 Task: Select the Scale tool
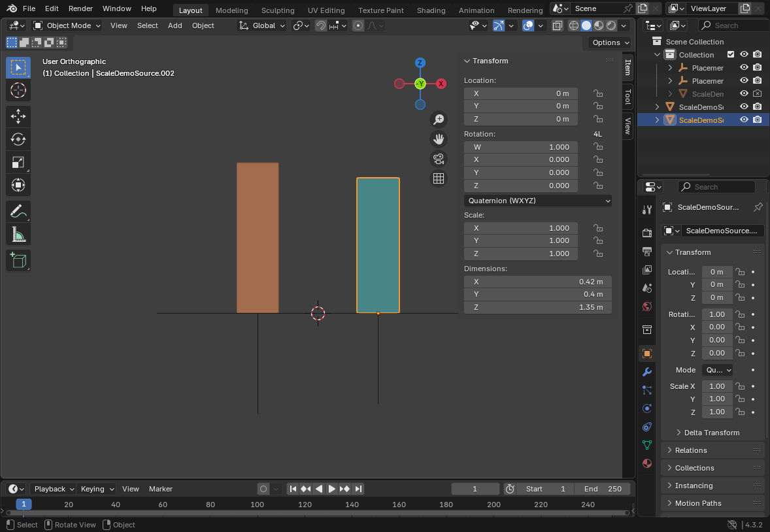[x=18, y=163]
